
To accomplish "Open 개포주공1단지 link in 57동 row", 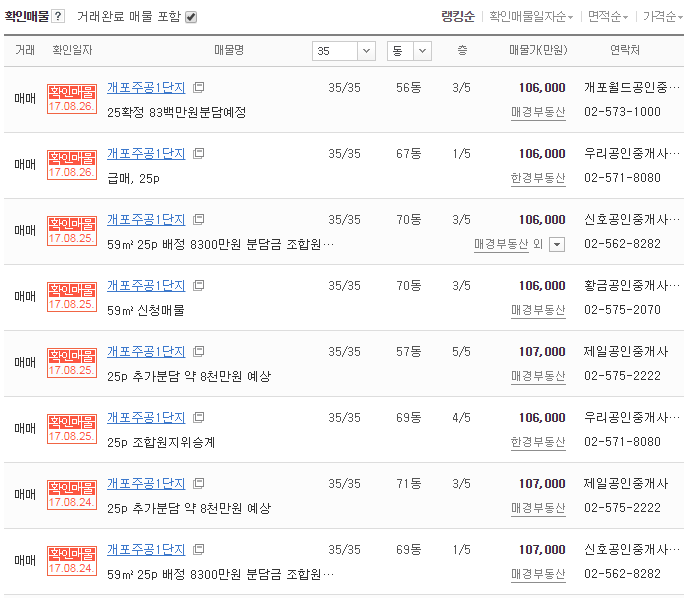I will (146, 352).
